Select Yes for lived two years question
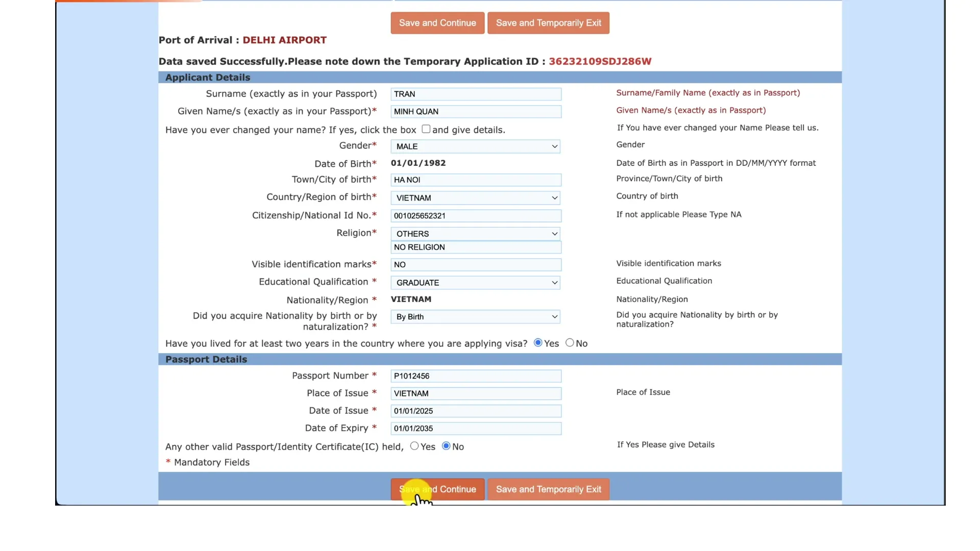The image size is (980, 551). (538, 343)
